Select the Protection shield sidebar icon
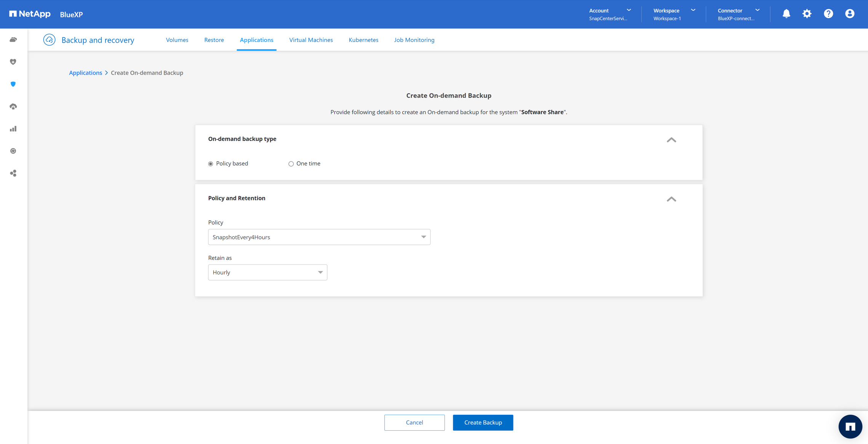The image size is (868, 444). [13, 84]
